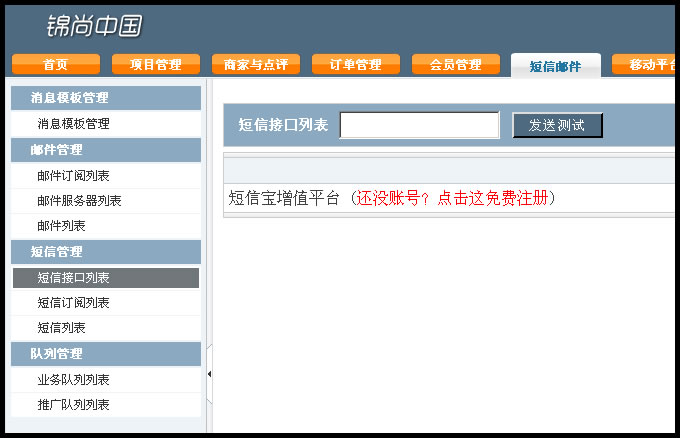
Task: Open 邮件列表 in sidebar
Action: click(106, 226)
